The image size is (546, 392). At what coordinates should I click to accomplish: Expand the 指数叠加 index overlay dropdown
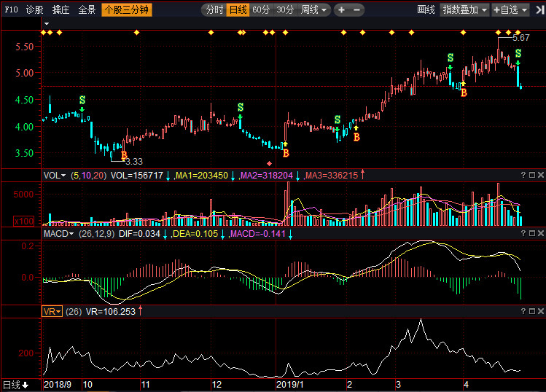[x=465, y=9]
